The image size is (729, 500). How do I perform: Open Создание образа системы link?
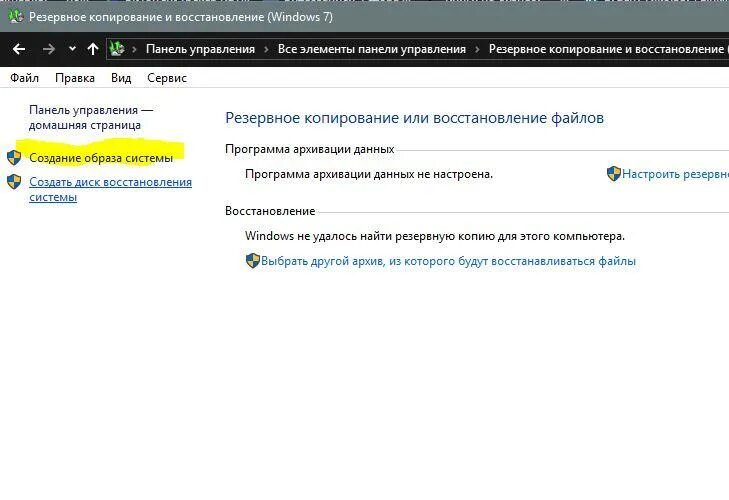click(101, 158)
